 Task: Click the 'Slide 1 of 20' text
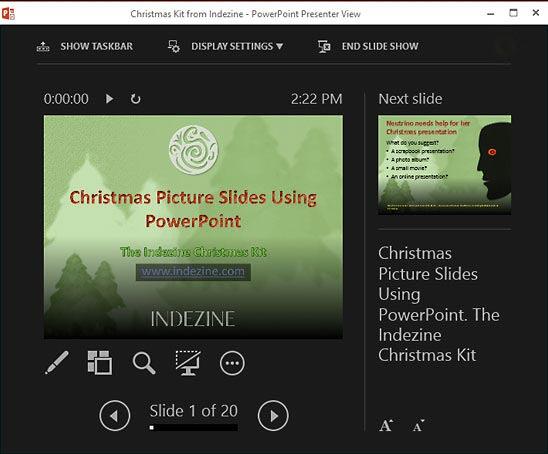[x=194, y=411]
